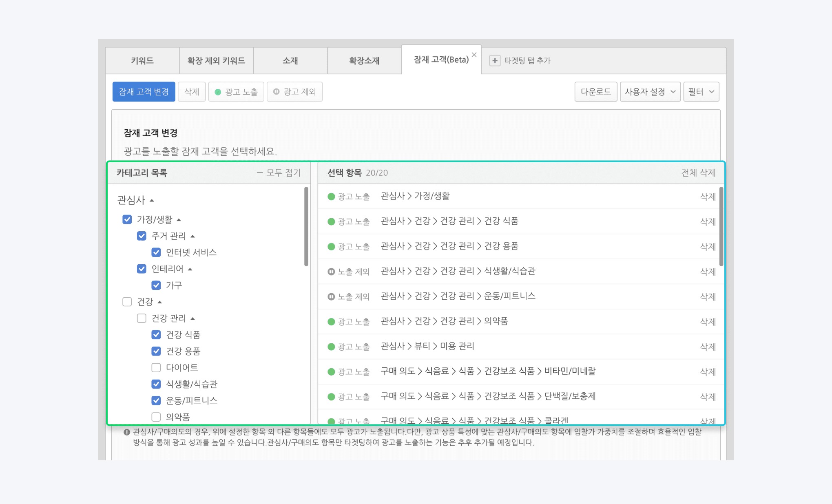Click the pause status icon on the 식생활/식습관 row
Viewport: 832px width, 504px height.
(331, 272)
